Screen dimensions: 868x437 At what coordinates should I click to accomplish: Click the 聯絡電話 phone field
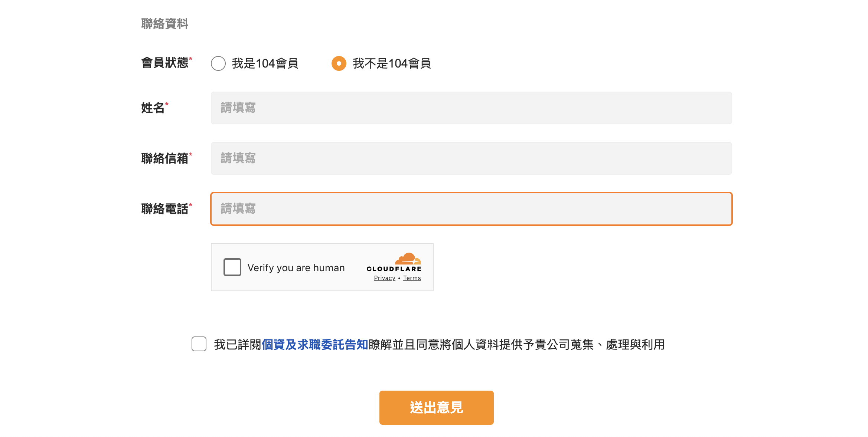471,209
